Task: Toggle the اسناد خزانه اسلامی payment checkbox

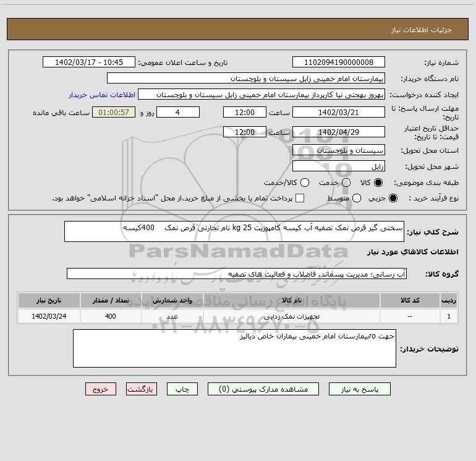Action: coord(300,198)
